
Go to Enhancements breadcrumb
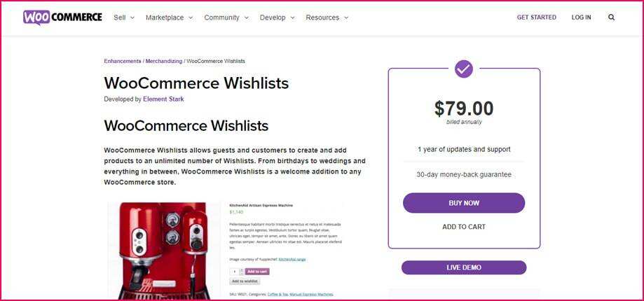pos(123,62)
